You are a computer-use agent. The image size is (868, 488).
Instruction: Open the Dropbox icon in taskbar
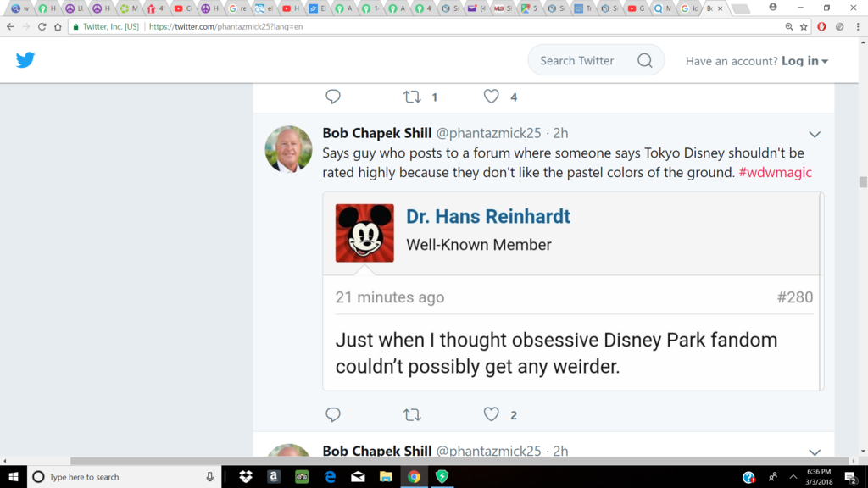(246, 477)
